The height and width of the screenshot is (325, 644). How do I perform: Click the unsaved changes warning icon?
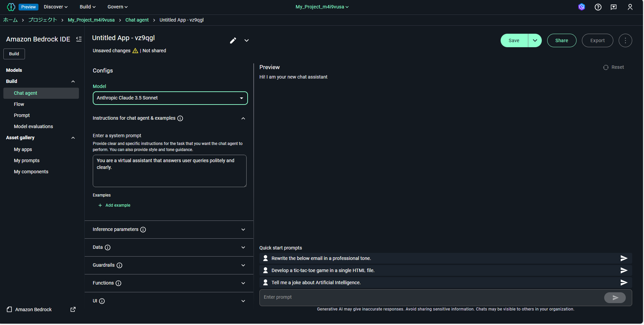point(135,51)
